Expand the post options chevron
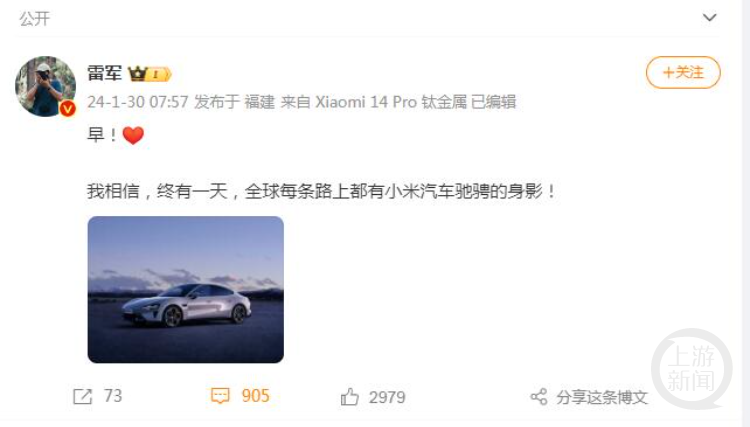This screenshot has width=750, height=427. point(709,18)
